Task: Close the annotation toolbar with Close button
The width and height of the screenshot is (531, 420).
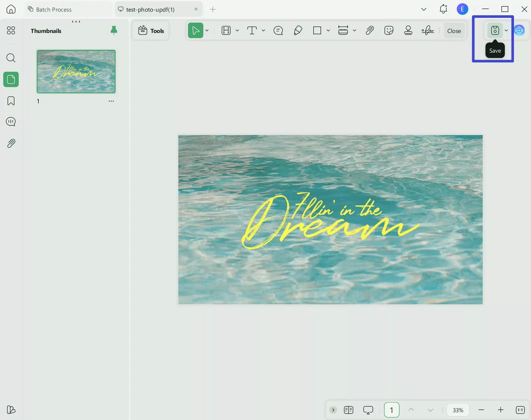Action: (454, 30)
